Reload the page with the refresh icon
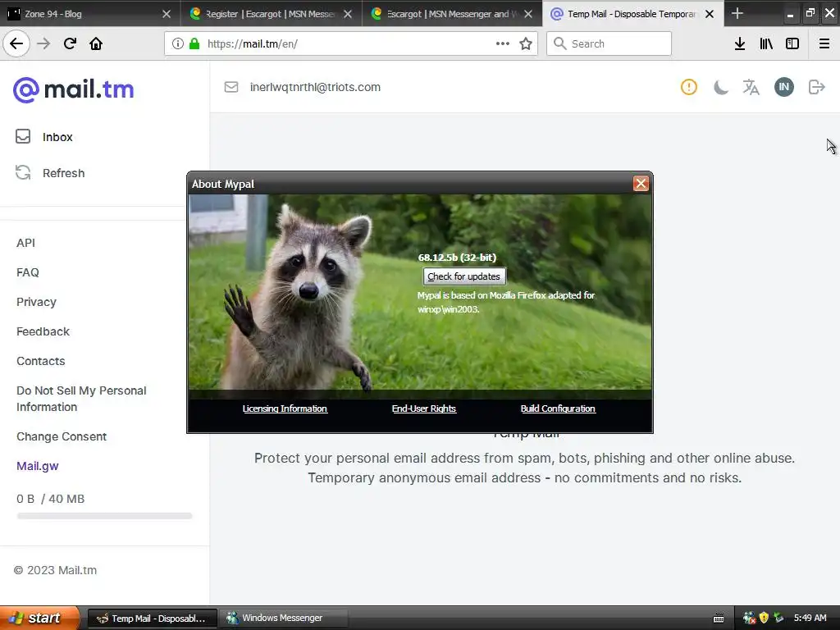Screen dimensions: 840x630 coord(70,43)
